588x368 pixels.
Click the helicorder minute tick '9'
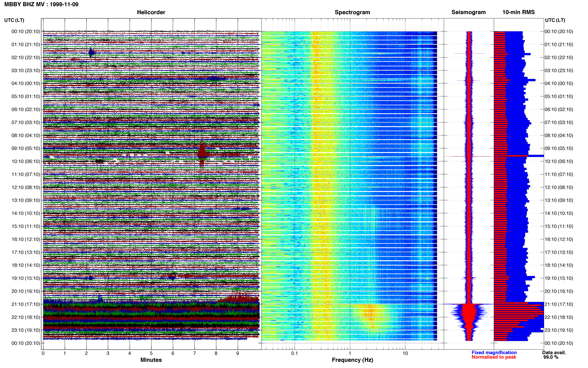(238, 353)
